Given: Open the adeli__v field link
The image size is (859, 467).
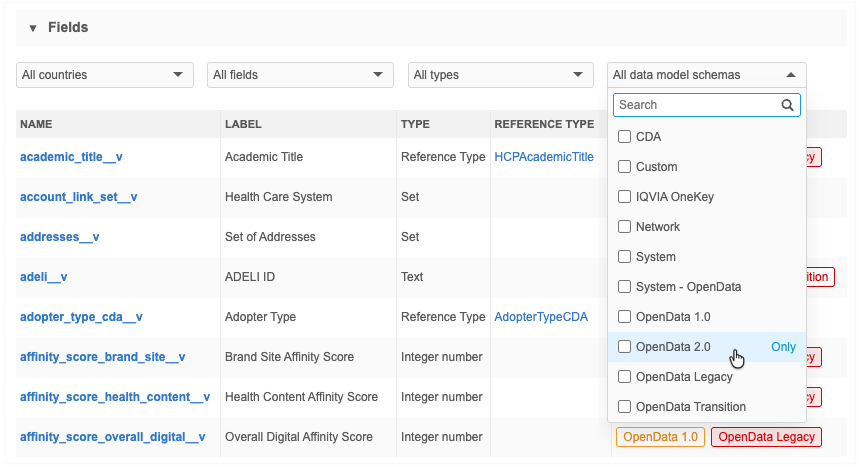Looking at the screenshot, I should 43,277.
